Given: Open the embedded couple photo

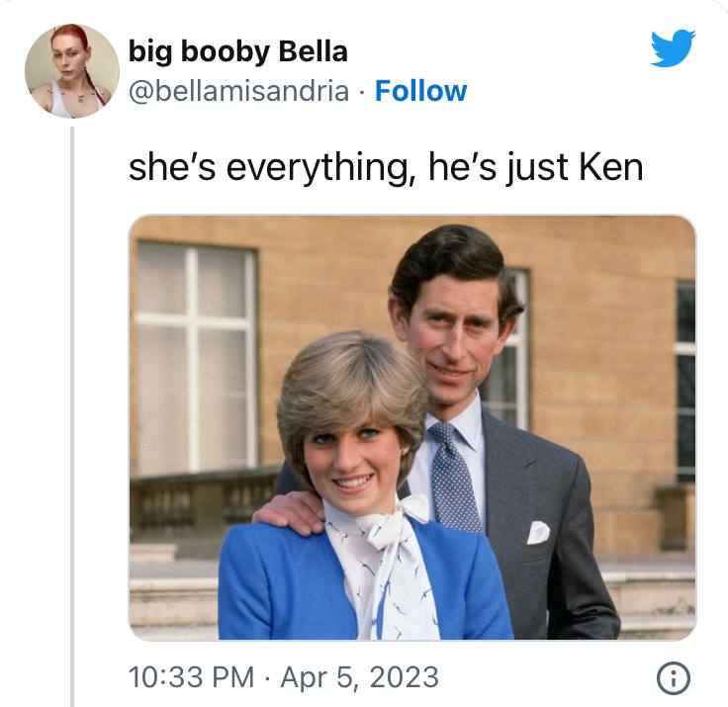Looking at the screenshot, I should 412,427.
